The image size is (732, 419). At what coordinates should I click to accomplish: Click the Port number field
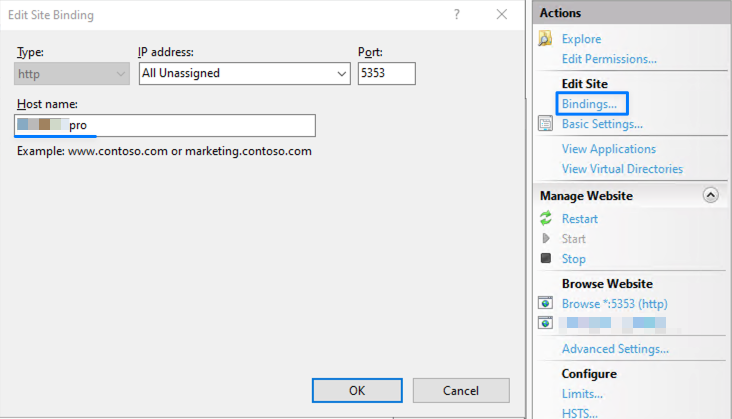tap(386, 73)
